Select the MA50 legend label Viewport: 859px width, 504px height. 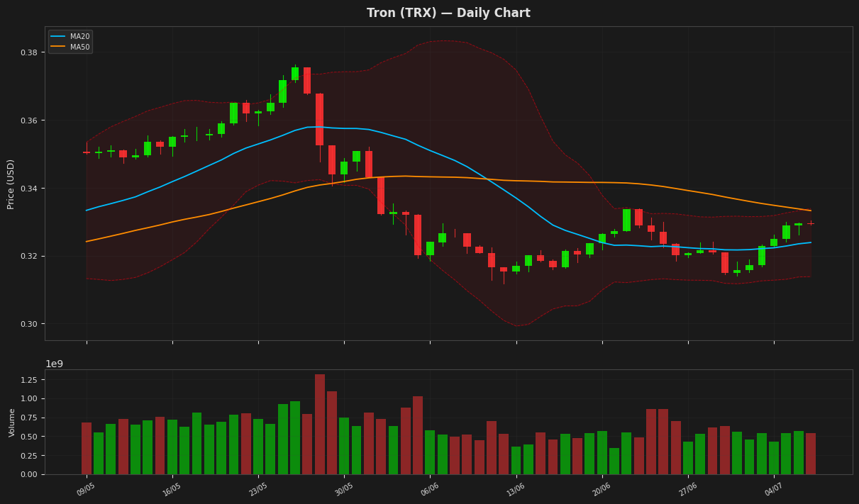(79, 47)
